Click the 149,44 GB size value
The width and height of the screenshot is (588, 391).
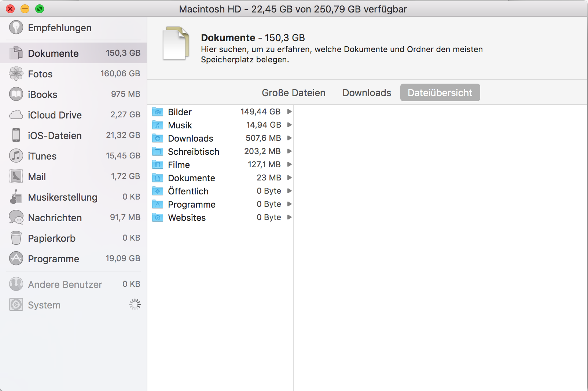tap(260, 112)
